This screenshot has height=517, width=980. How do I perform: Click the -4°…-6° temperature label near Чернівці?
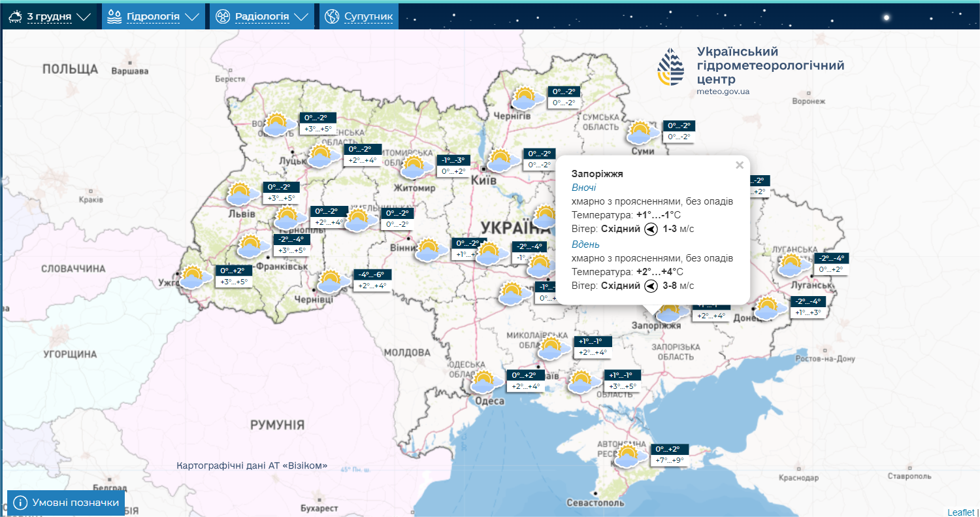pyautogui.click(x=372, y=275)
